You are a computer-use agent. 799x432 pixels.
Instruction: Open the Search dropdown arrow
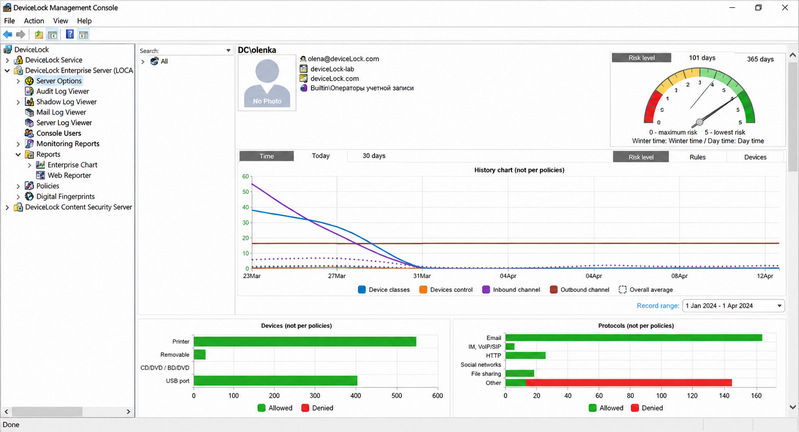tap(228, 50)
